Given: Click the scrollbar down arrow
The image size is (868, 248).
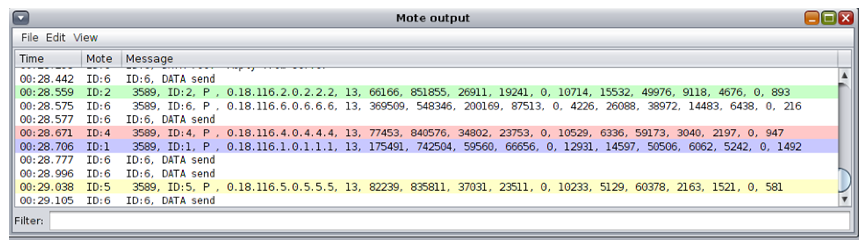Looking at the screenshot, I should [845, 199].
